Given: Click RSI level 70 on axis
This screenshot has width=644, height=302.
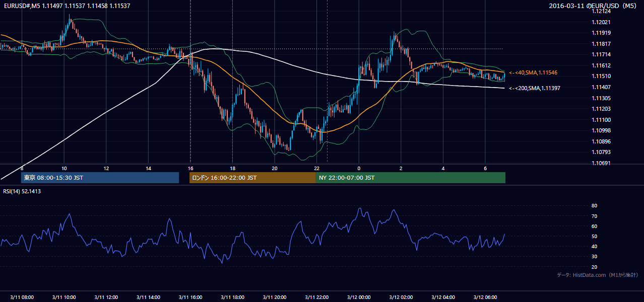Looking at the screenshot, I should pyautogui.click(x=594, y=216).
